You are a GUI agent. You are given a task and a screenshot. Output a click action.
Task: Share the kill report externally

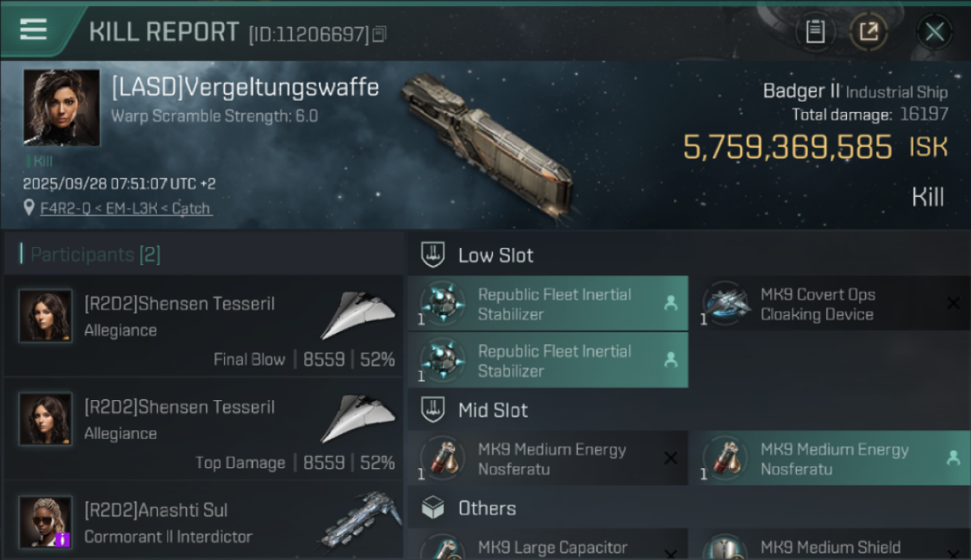(x=869, y=31)
